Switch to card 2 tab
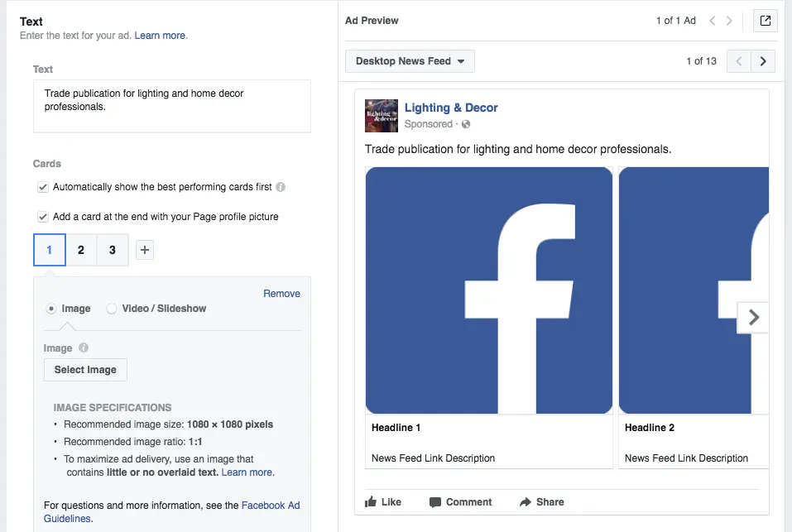 tap(81, 250)
